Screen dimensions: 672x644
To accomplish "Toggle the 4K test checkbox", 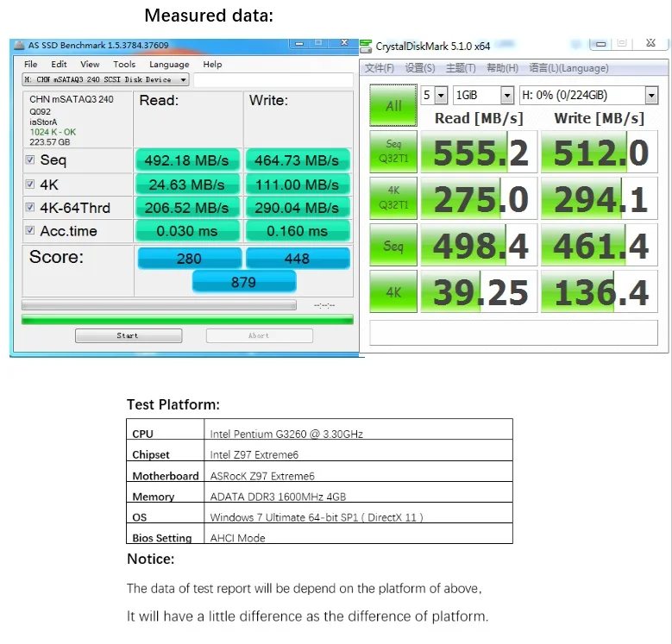I will (30, 184).
